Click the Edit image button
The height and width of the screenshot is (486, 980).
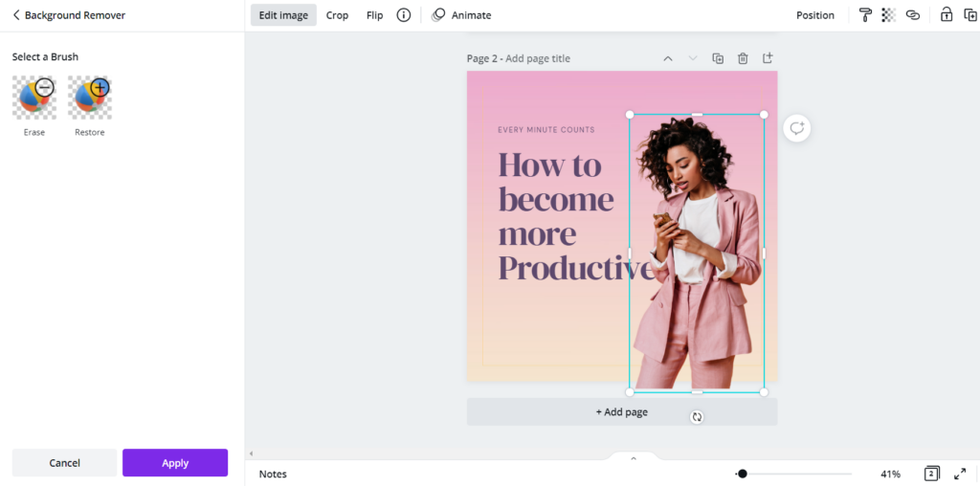(x=283, y=15)
